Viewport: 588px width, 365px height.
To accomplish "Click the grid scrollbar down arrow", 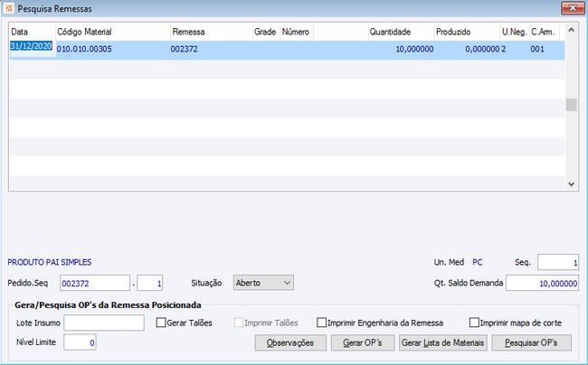I will (571, 183).
